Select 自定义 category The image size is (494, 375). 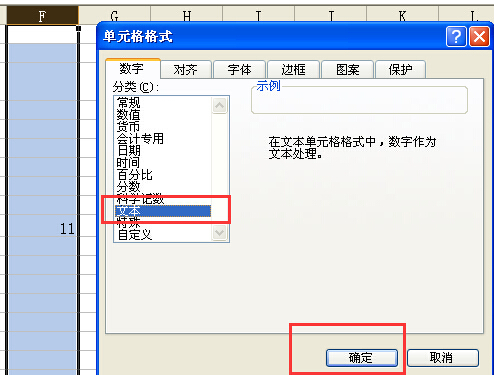point(135,235)
